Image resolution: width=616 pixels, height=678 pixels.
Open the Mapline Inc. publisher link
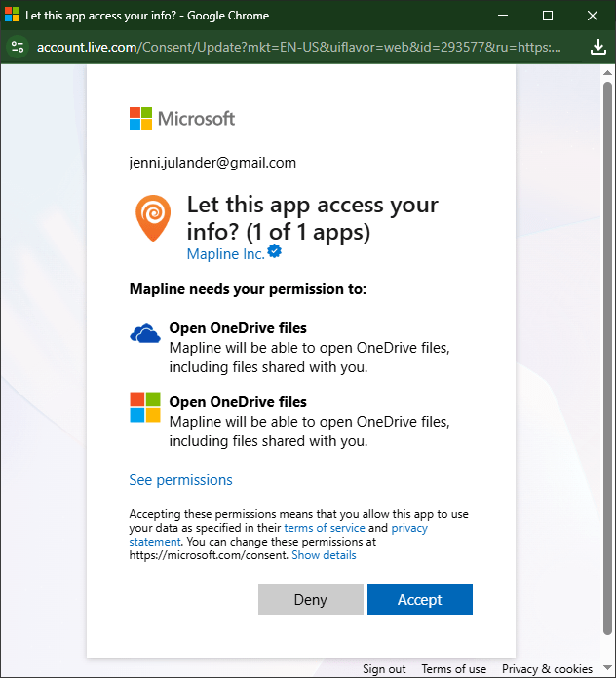tap(225, 252)
